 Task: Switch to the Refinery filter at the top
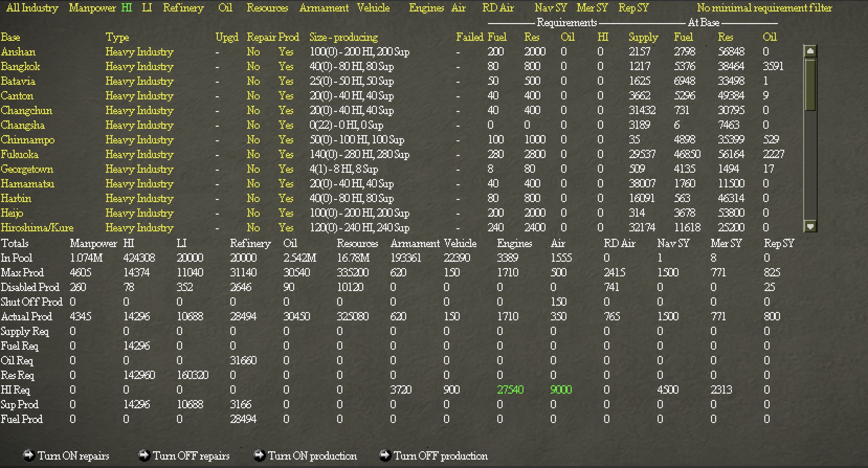click(183, 8)
